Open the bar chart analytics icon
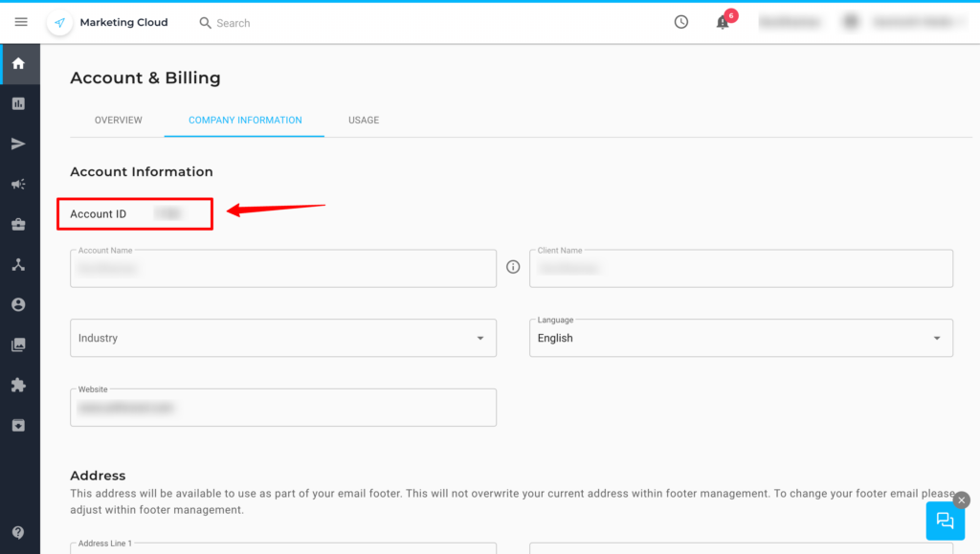The width and height of the screenshot is (980, 554). tap(18, 103)
